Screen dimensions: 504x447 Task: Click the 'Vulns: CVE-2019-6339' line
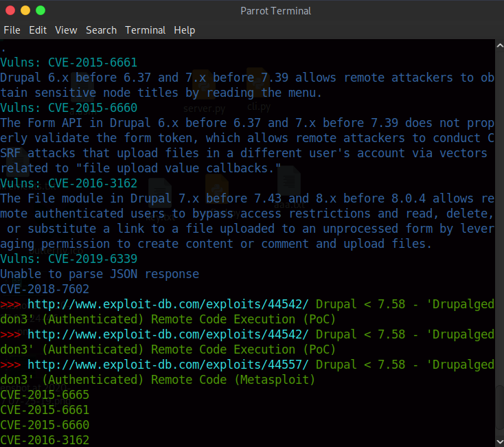coord(69,259)
